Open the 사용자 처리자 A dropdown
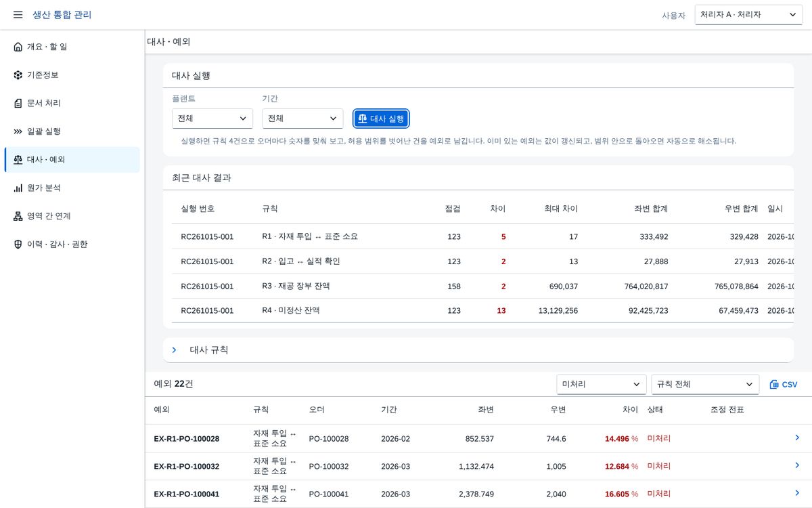The image size is (812, 508). coord(748,14)
